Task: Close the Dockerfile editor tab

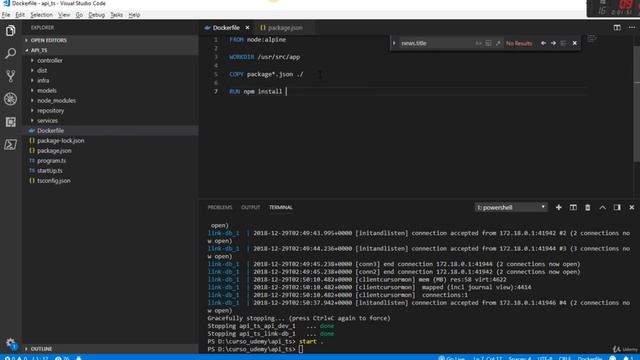Action: tap(247, 27)
